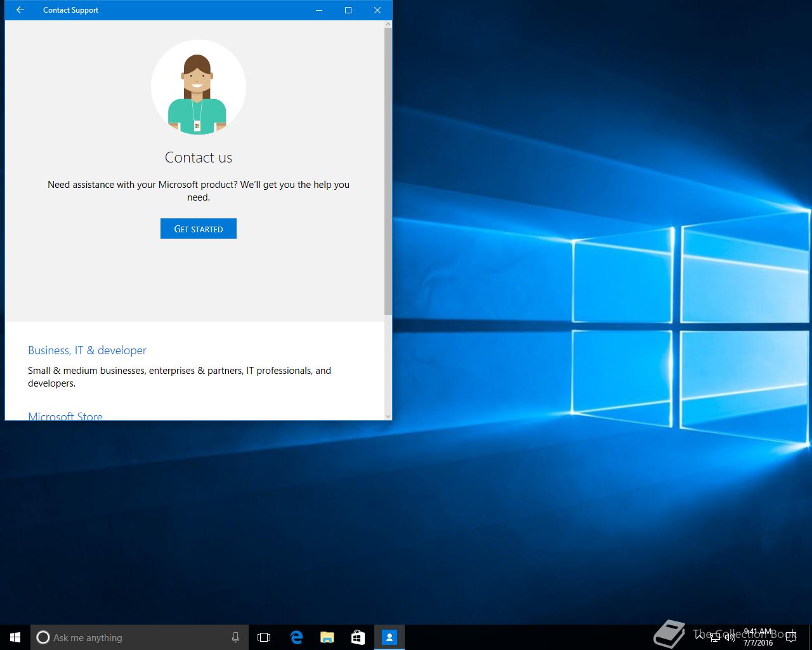This screenshot has width=812, height=650.
Task: Open File Explorer from the taskbar
Action: pyautogui.click(x=327, y=637)
